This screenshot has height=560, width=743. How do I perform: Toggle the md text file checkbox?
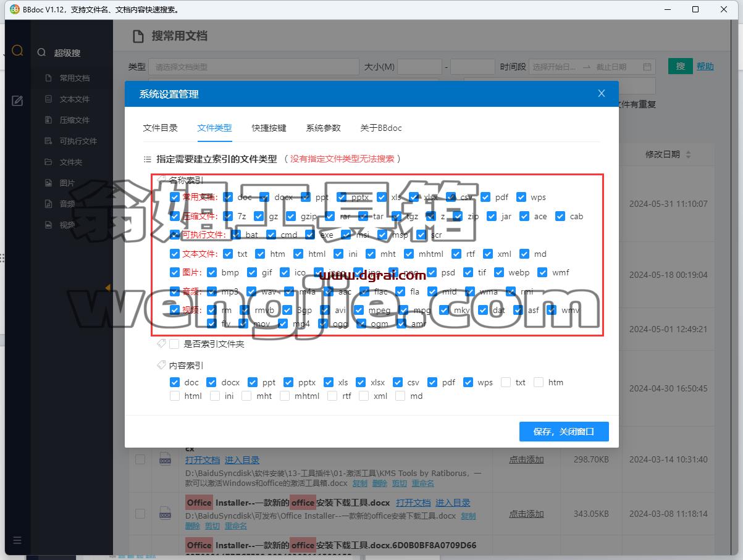[x=524, y=254]
